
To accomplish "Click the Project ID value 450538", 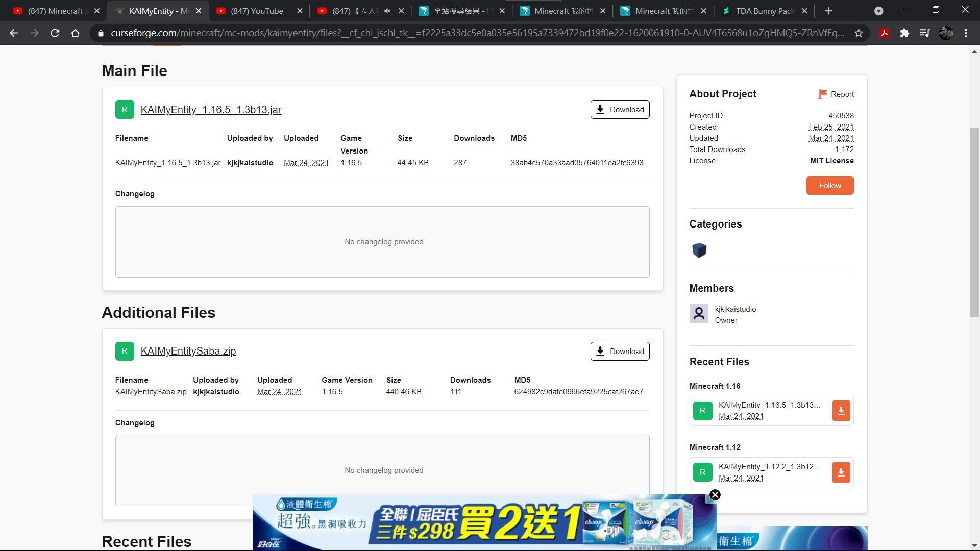I will tap(841, 116).
